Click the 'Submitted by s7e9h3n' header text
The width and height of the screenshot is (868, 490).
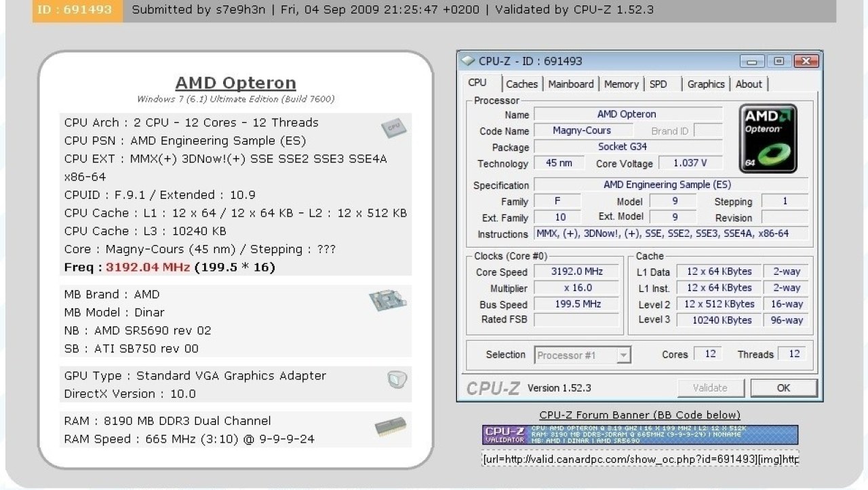click(197, 10)
